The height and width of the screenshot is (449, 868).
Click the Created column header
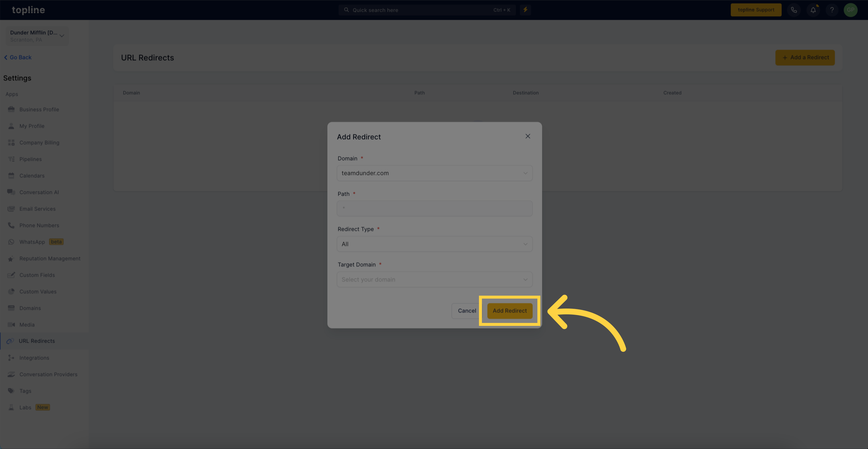[672, 93]
